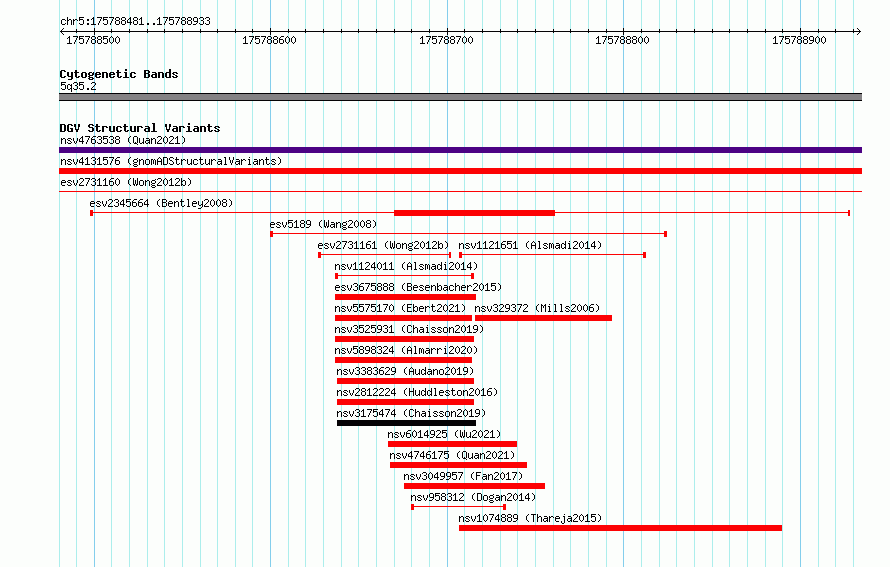The image size is (890, 567).
Task: Open the nsv6014925 (Wu2021) label
Action: tap(444, 434)
